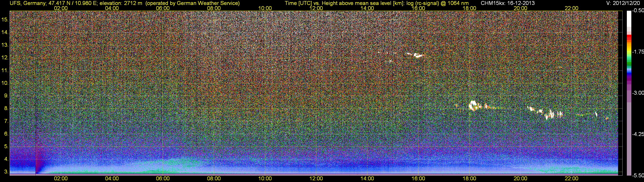Click the '5.' height axis label
Screen dimensions: 644x182
point(6,147)
